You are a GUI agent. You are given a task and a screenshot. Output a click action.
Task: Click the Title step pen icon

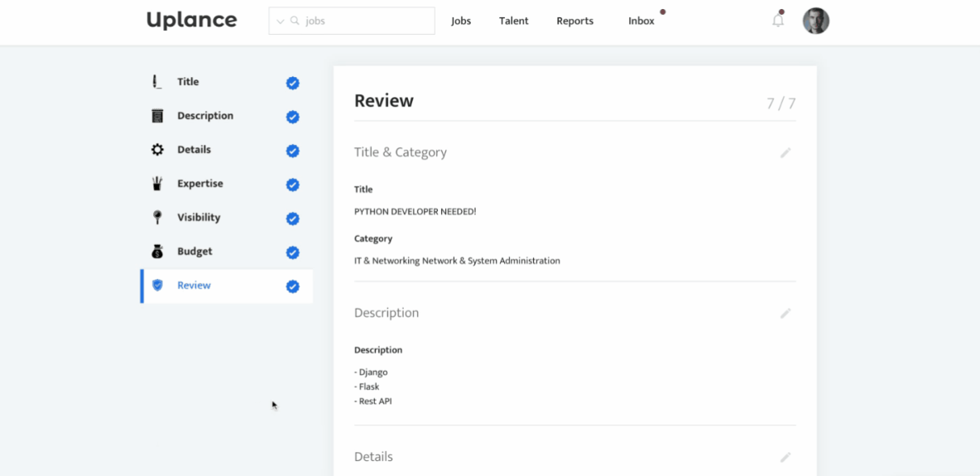coord(157,82)
